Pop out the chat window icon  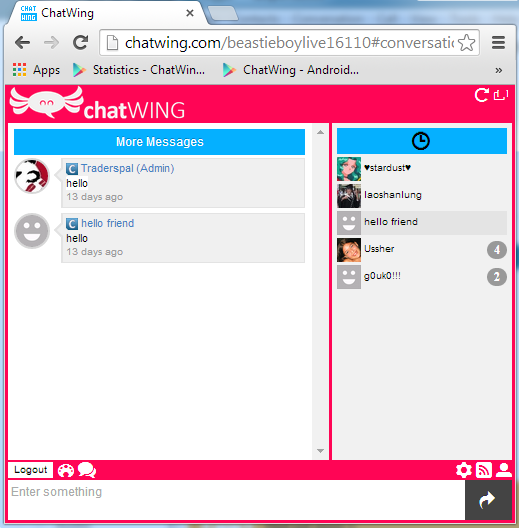501,95
